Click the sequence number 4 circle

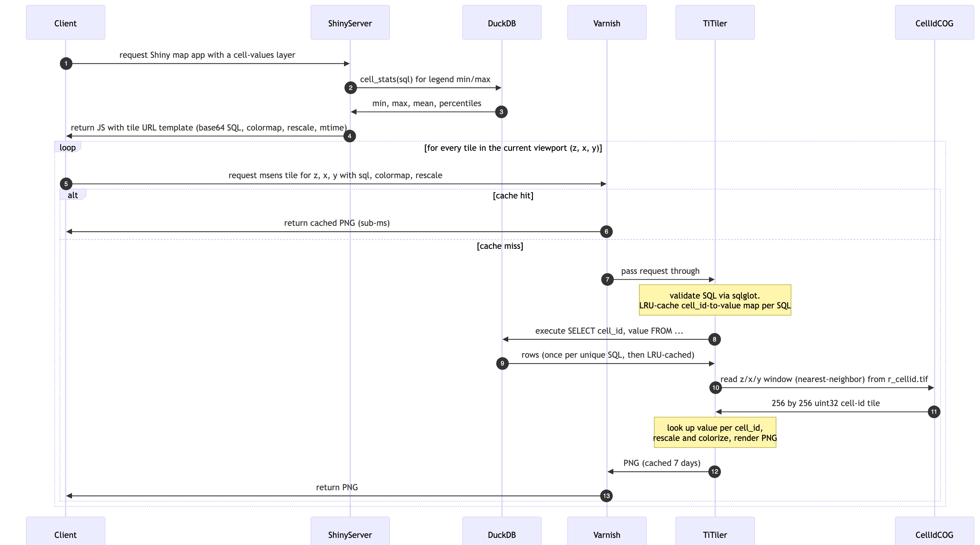[350, 136]
